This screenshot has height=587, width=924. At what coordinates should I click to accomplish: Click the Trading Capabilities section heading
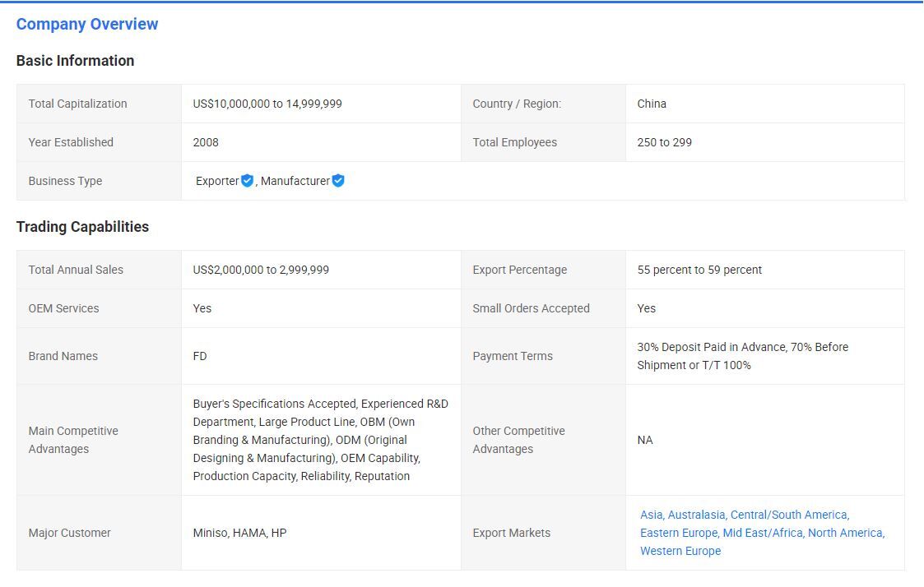coord(82,227)
